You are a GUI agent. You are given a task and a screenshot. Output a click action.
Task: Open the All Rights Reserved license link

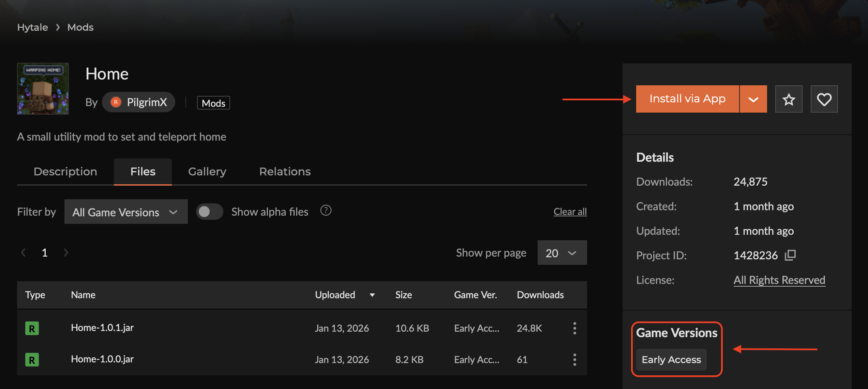779,280
